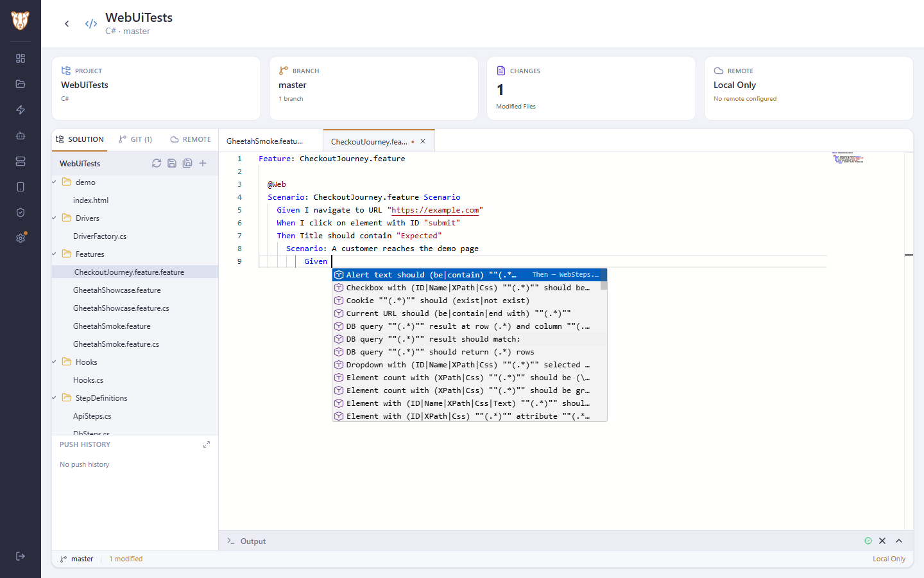Choose the 'Checkbox with' suggestion
The height and width of the screenshot is (578, 924).
click(466, 288)
